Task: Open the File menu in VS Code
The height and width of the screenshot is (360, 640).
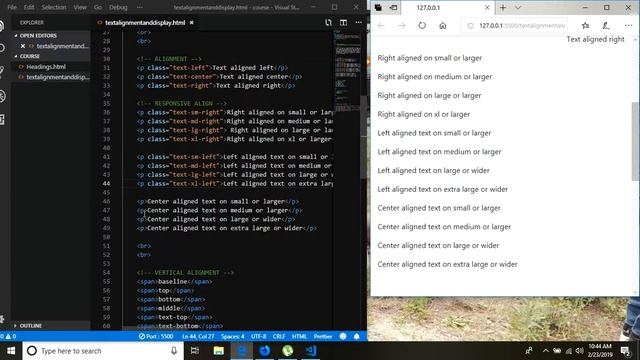Action: click(12, 7)
